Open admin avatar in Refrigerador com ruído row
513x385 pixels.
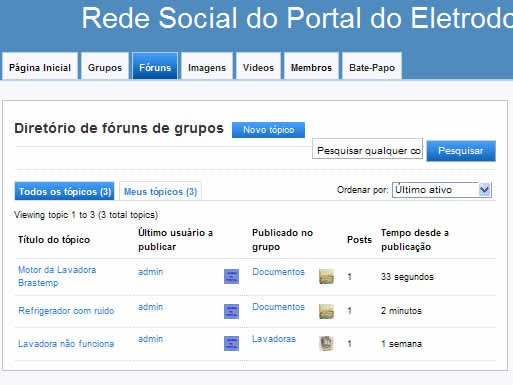coord(231,311)
